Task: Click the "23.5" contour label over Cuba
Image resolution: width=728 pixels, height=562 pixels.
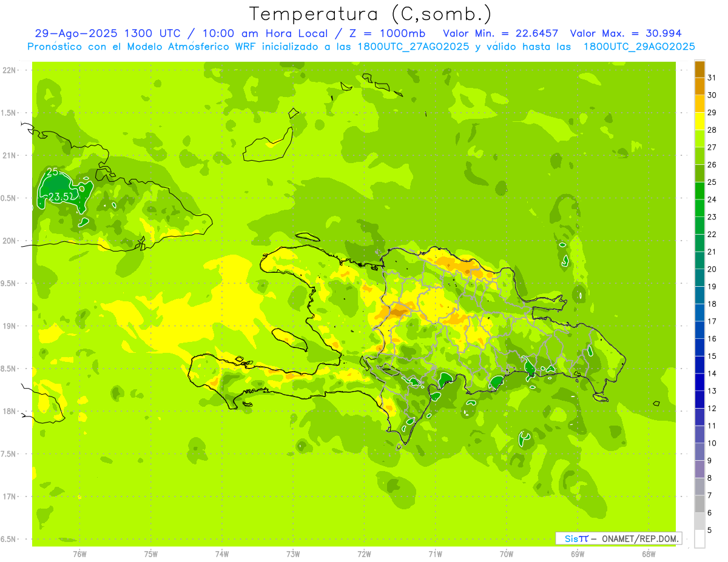Action: pos(59,196)
